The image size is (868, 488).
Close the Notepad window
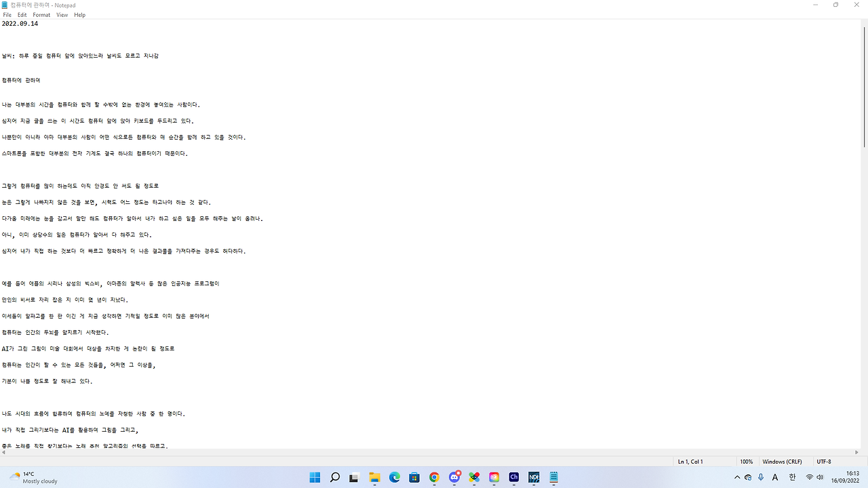(857, 5)
